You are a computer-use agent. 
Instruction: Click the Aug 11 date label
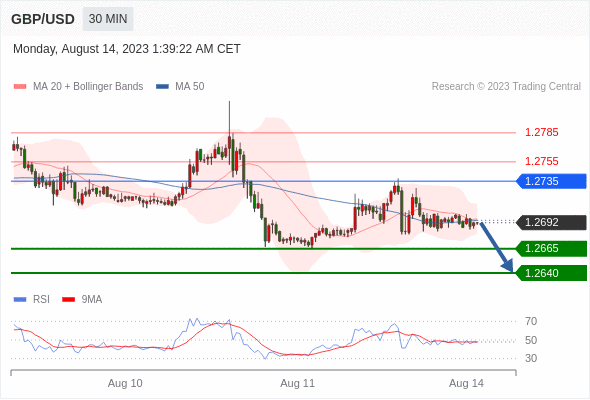point(297,383)
